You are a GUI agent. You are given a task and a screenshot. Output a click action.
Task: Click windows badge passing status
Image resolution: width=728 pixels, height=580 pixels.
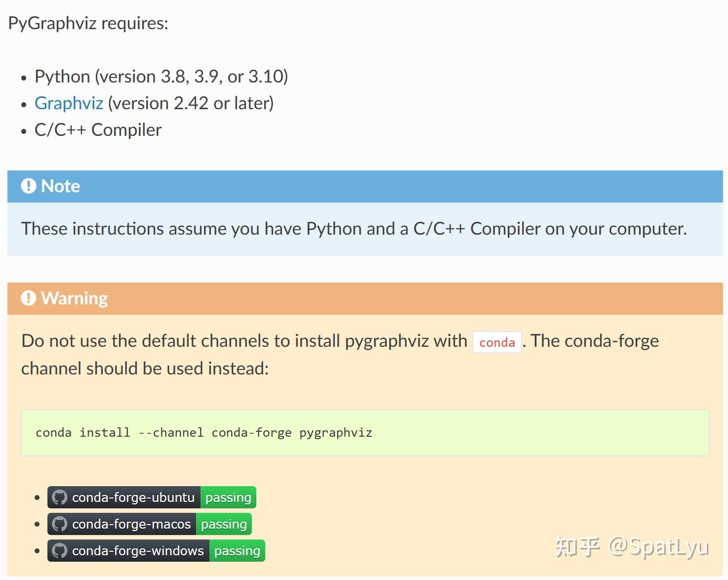(237, 551)
